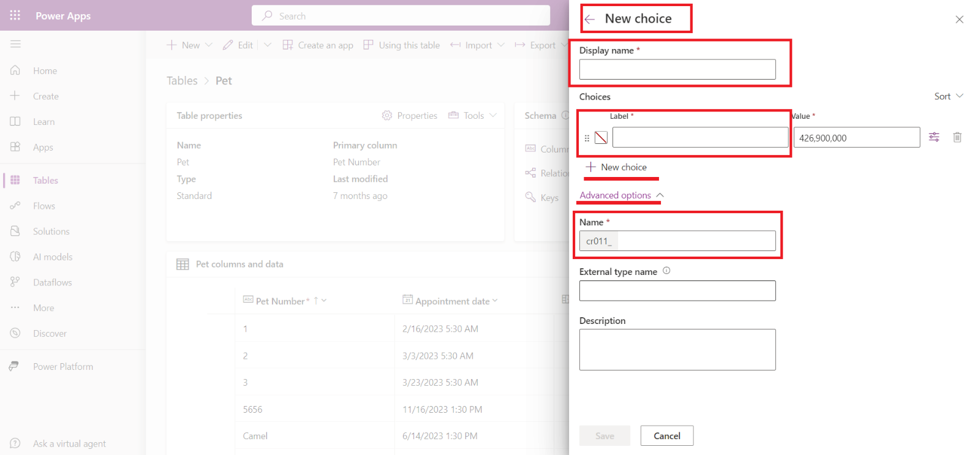Click the Ask a virtual agent icon
980x455 pixels.
pos(15,443)
